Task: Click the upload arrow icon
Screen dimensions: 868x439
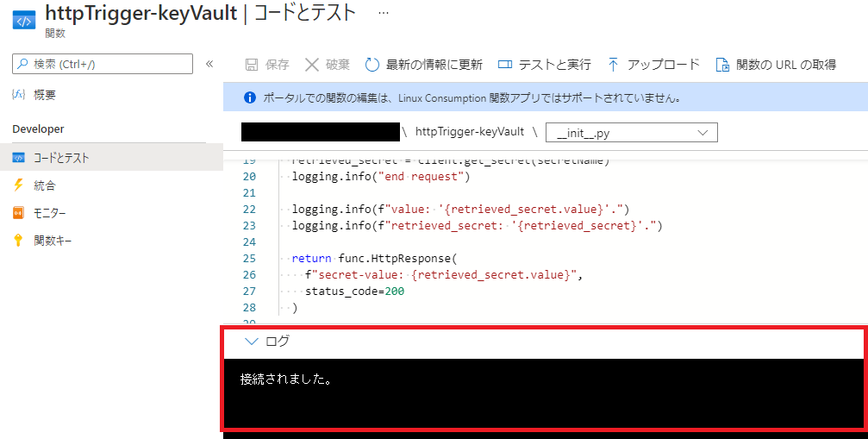Action: [613, 65]
